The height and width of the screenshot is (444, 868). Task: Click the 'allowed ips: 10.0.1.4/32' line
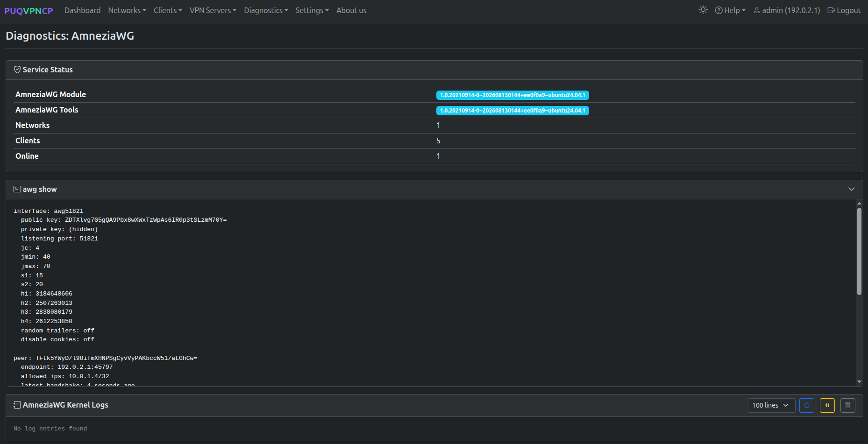tap(65, 376)
